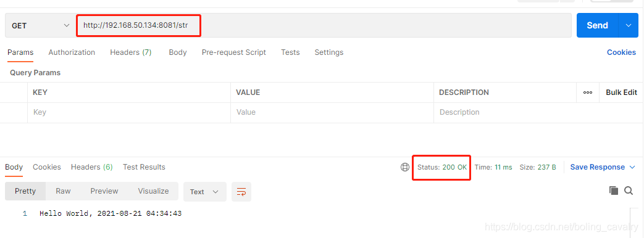Open search in response with magnifier icon
The image size is (644, 238).
click(x=629, y=191)
